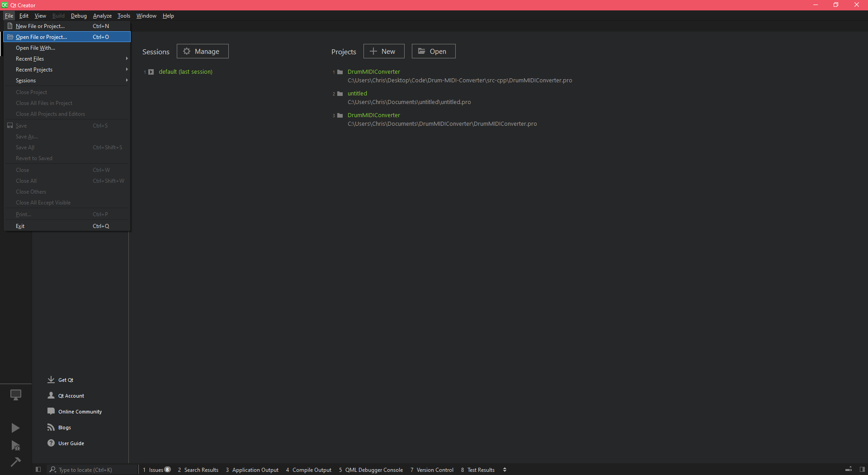Viewport: 868px width, 475px height.
Task: Open the Edit menu
Action: tap(24, 15)
